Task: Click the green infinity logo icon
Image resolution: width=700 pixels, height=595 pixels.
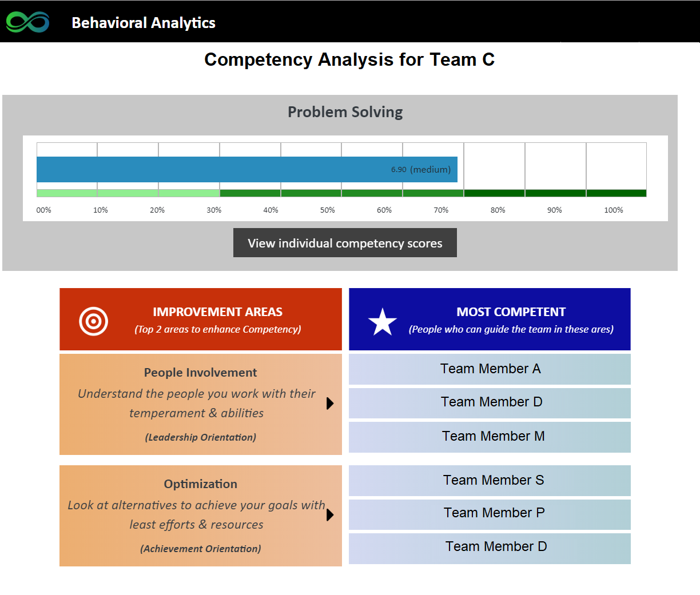Action: point(27,22)
